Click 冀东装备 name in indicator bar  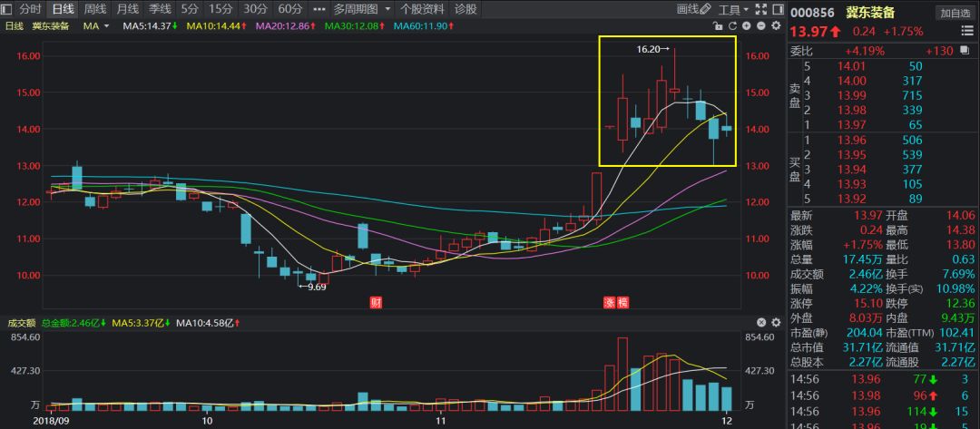point(51,25)
